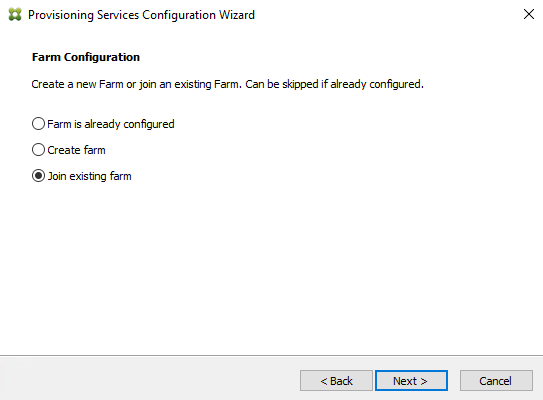Click the gray footer gap between Next and Cancel
The width and height of the screenshot is (543, 400).
pyautogui.click(x=454, y=381)
